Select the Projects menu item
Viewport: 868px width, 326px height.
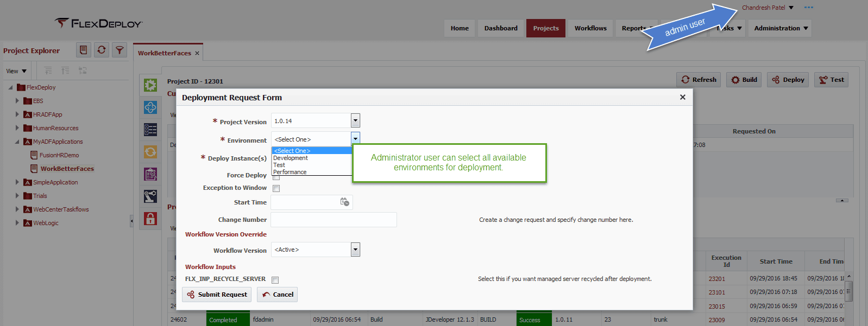[546, 28]
